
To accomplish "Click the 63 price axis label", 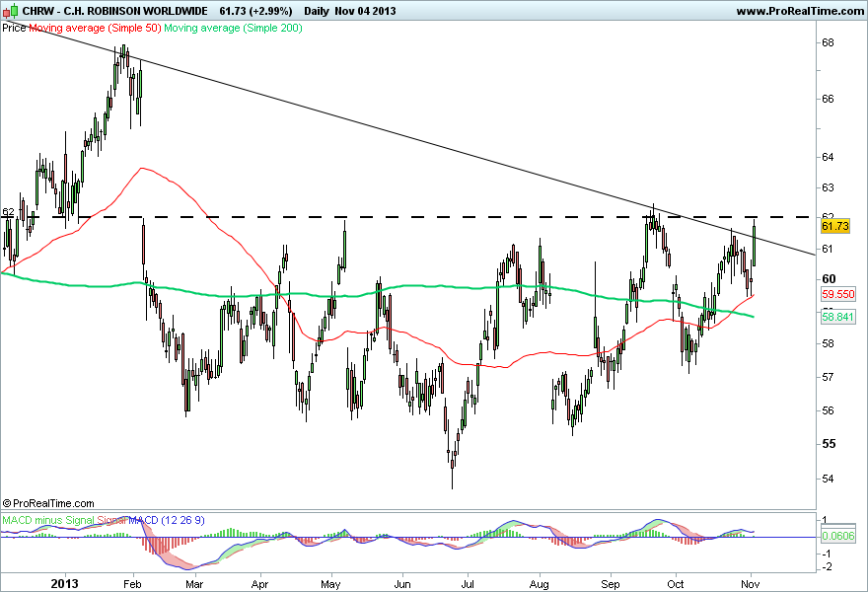I will coord(828,187).
